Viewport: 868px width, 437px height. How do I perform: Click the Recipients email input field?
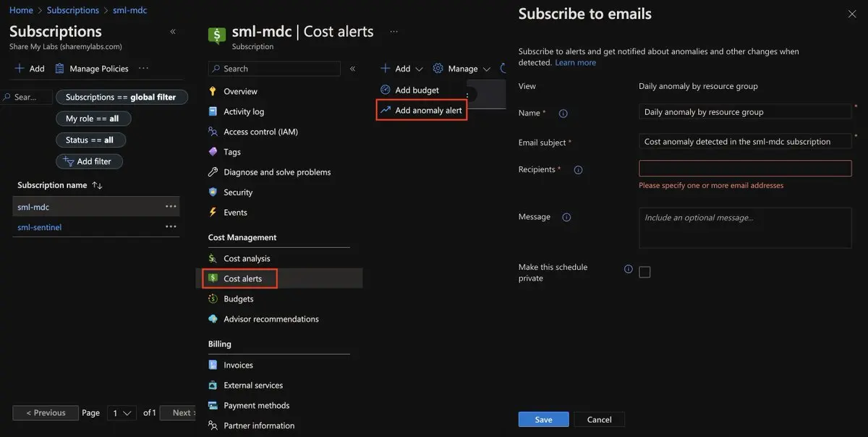(x=745, y=169)
